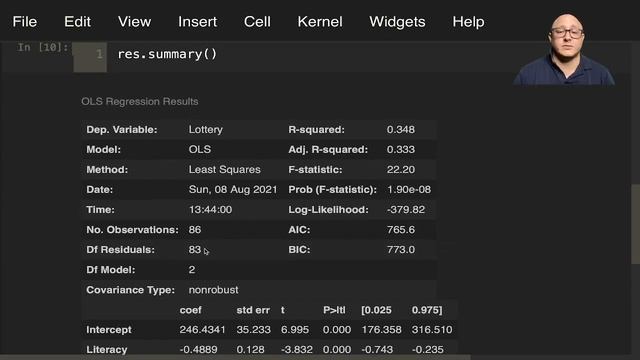Click the Method value Least Squares
Image resolution: width=640 pixels, height=360 pixels.
tap(224, 170)
